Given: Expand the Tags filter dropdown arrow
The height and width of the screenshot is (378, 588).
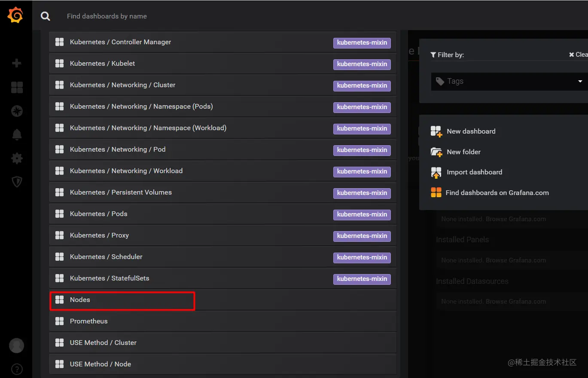Looking at the screenshot, I should [x=580, y=82].
